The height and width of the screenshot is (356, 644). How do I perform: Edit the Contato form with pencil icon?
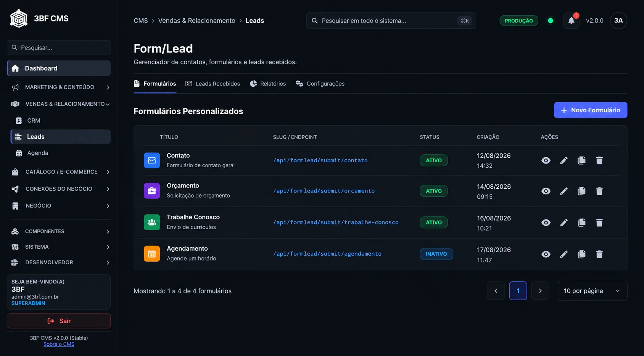(564, 160)
